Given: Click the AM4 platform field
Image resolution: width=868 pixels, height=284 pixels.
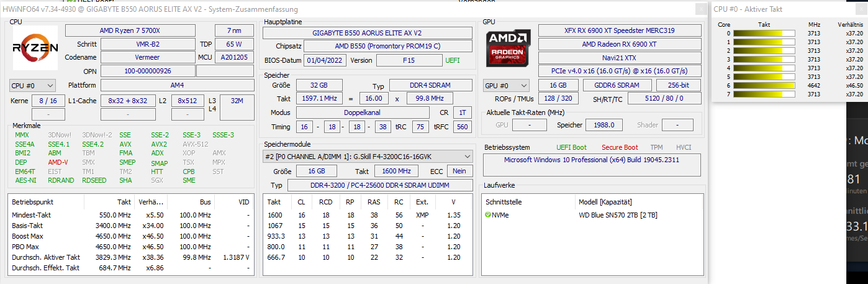Looking at the screenshot, I should click(x=177, y=85).
